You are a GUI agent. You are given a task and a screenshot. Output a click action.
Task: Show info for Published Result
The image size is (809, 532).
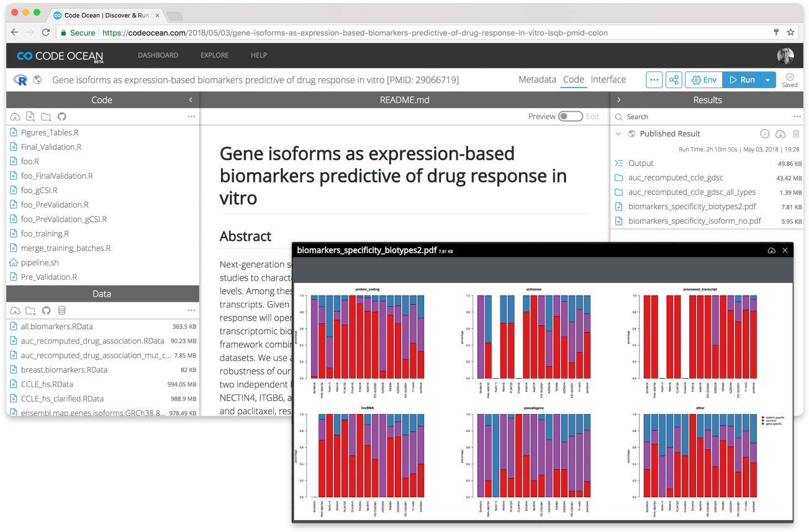(x=765, y=134)
